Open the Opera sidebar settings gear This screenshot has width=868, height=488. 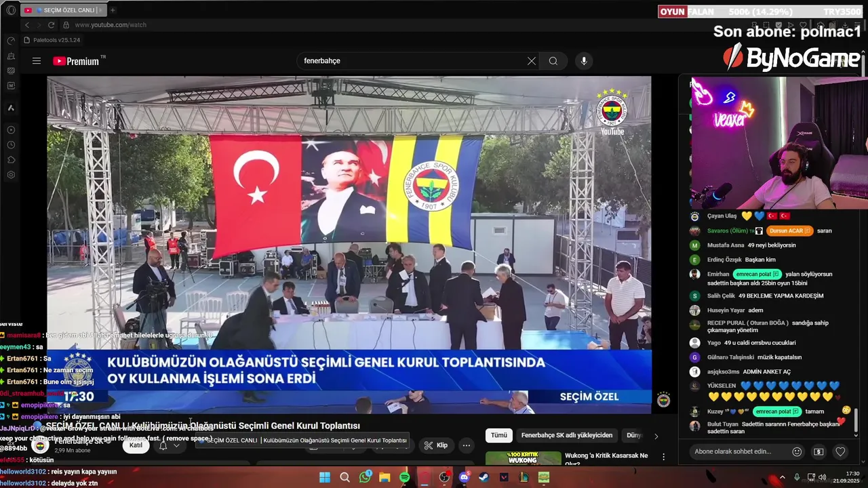tap(11, 175)
